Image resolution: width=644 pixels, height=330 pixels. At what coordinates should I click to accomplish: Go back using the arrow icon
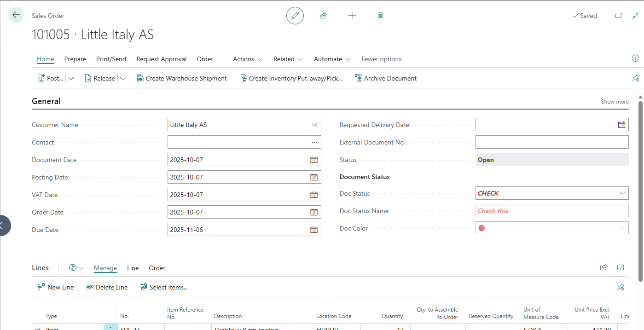pos(16,15)
